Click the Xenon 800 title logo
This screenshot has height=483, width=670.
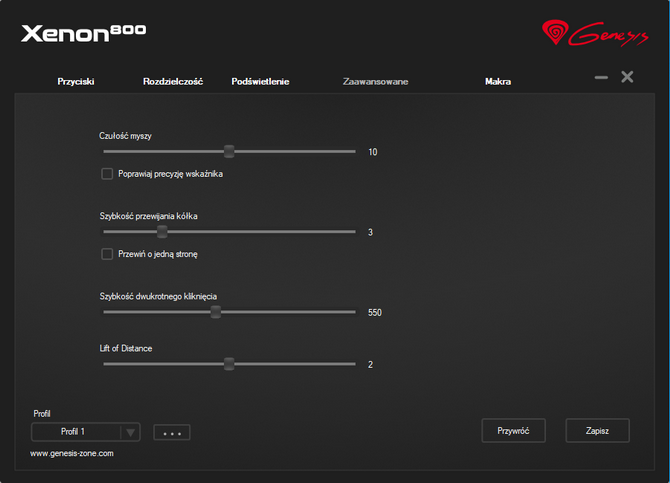click(84, 33)
